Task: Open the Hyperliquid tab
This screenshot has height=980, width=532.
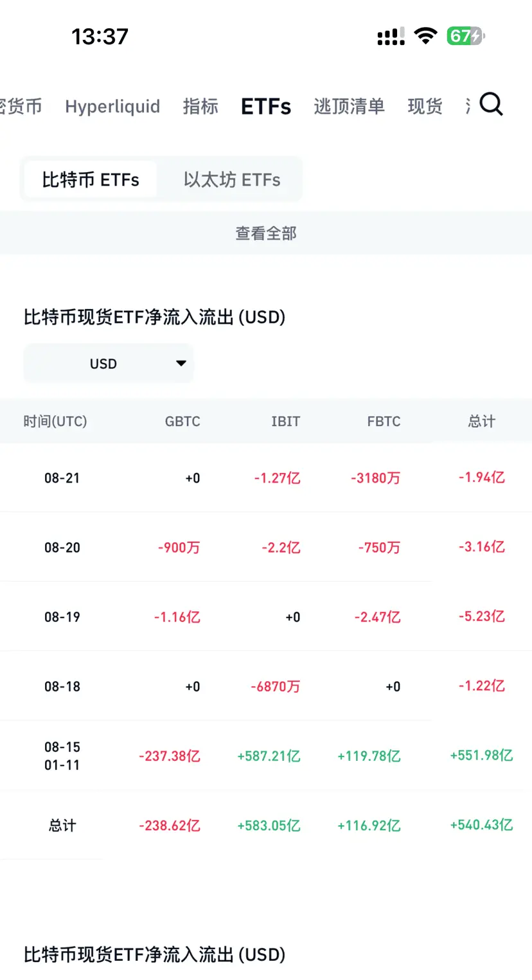Action: pyautogui.click(x=112, y=106)
